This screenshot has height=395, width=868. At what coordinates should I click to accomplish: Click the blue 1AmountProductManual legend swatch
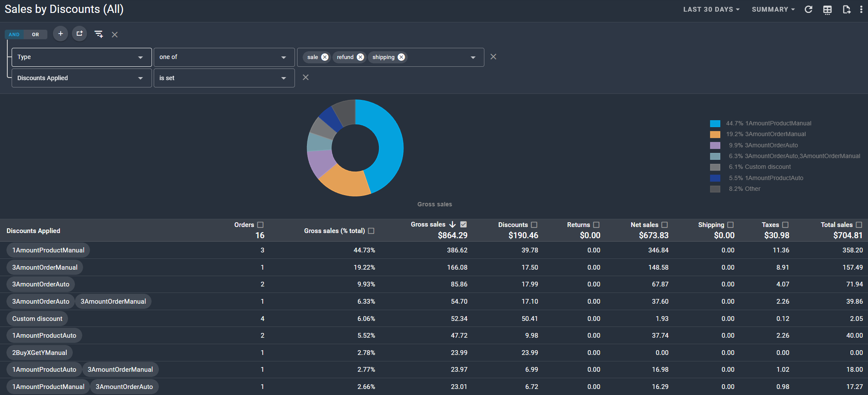(715, 124)
